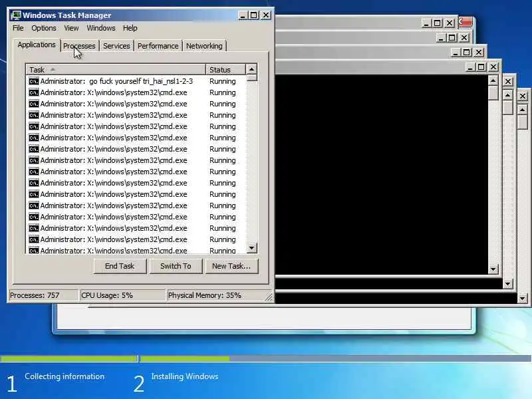Click the New Task... button
This screenshot has height=399, width=532.
click(x=231, y=266)
